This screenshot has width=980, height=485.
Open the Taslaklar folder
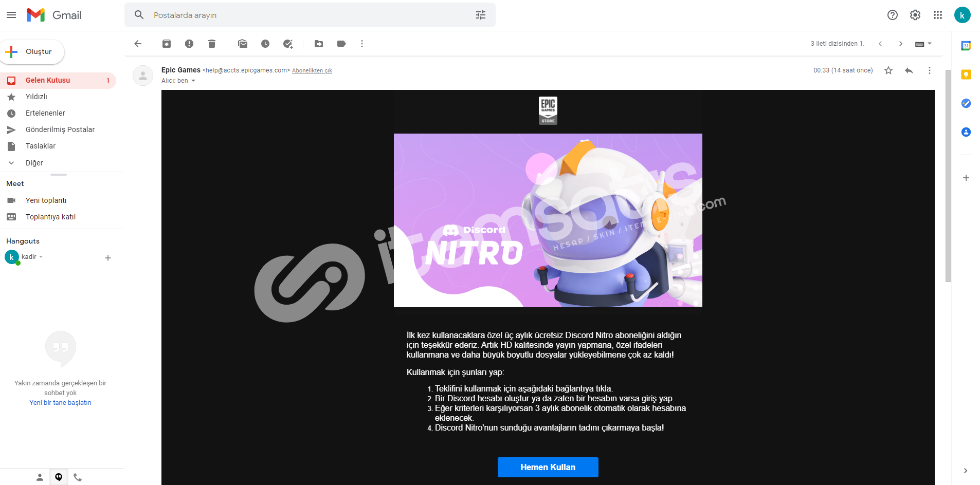58,146
